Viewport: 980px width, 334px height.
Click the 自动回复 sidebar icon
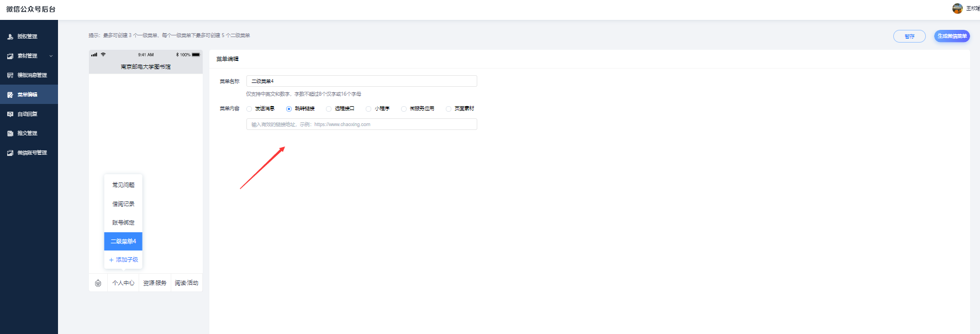click(x=10, y=114)
